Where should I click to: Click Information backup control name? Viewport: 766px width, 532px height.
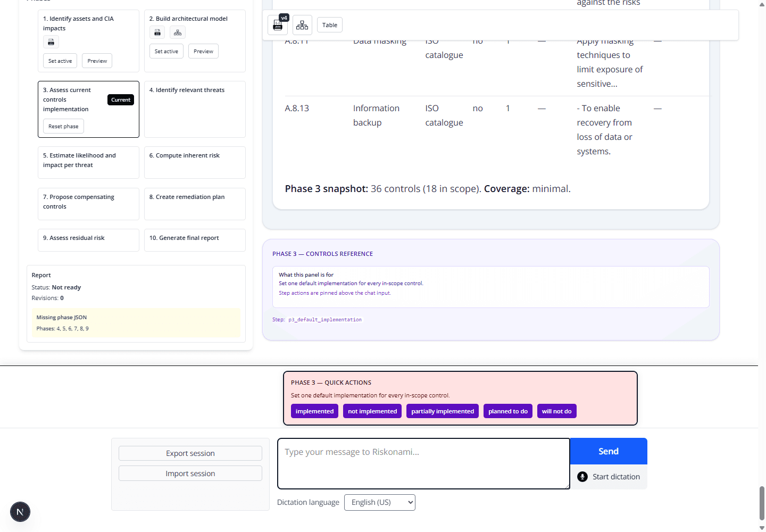click(376, 115)
